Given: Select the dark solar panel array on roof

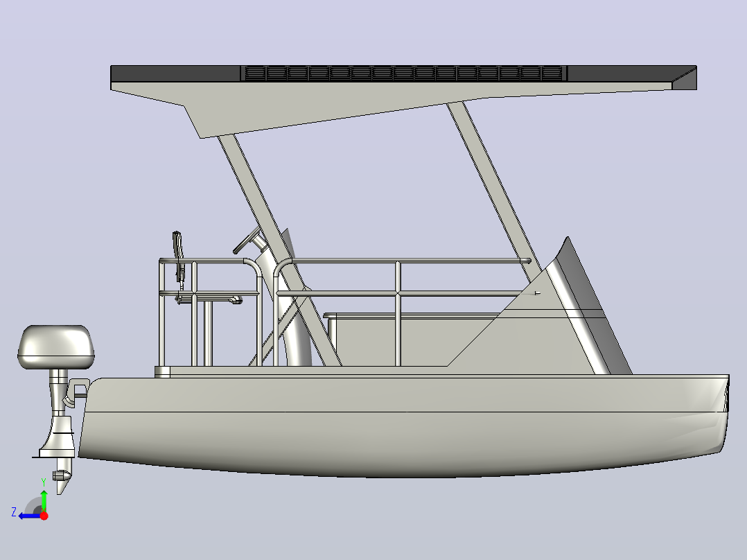Looking at the screenshot, I should click(x=404, y=73).
